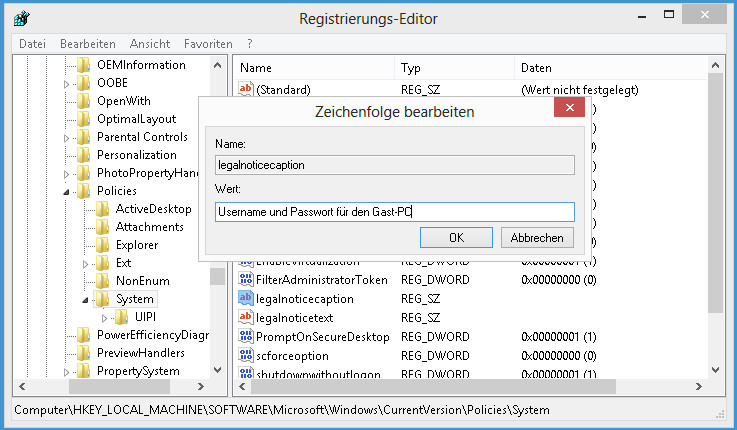
Task: Select the ActiveDesktop folder icon
Action: (x=102, y=209)
